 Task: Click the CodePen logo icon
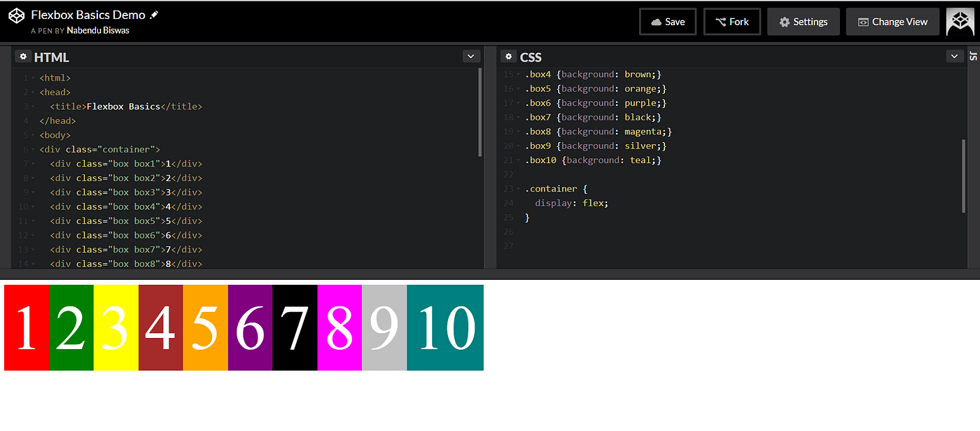click(17, 15)
